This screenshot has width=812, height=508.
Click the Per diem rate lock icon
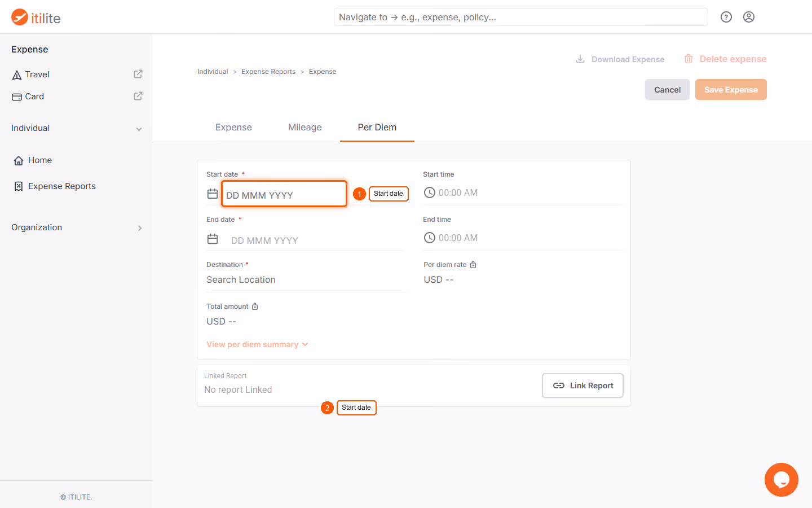click(x=473, y=265)
